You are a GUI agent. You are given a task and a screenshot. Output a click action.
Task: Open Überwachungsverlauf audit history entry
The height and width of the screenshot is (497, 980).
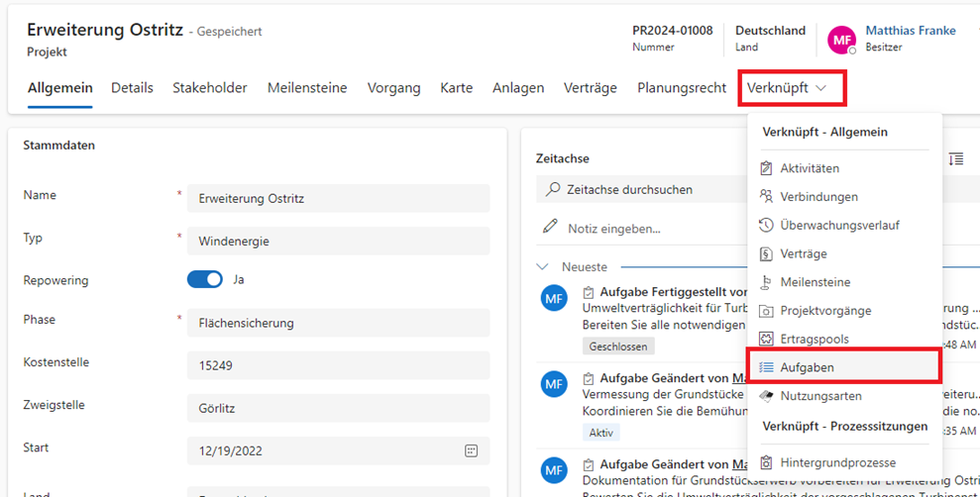pyautogui.click(x=838, y=226)
